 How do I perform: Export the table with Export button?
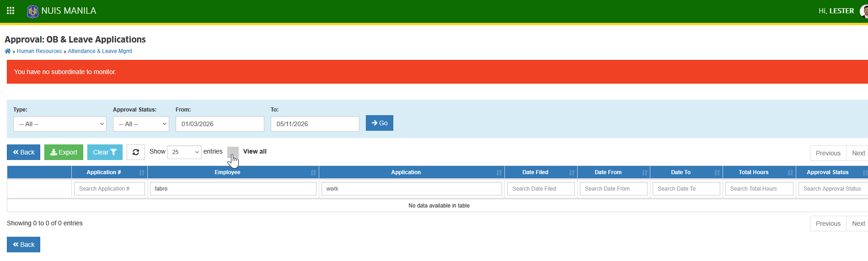click(x=64, y=152)
